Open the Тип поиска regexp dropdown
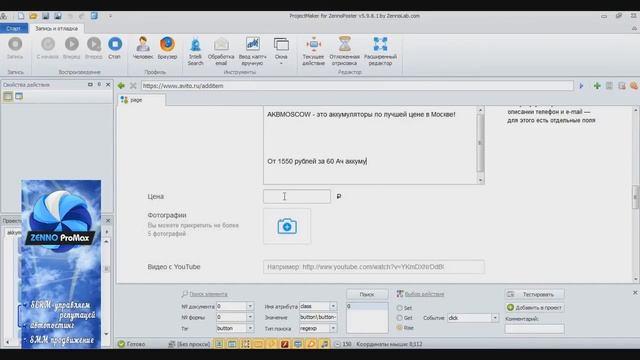The width and height of the screenshot is (640, 360). (x=333, y=328)
